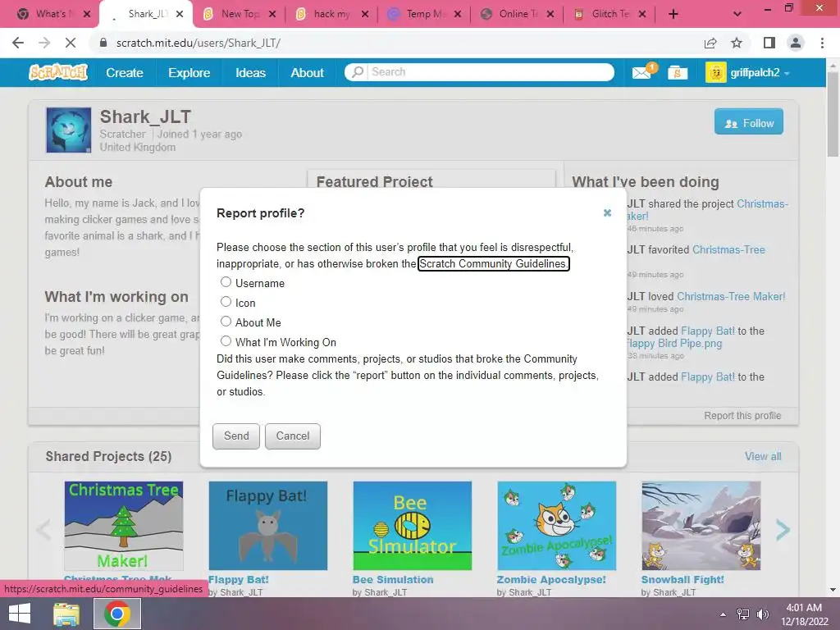
Task: Close the report dialog with X
Action: (x=607, y=212)
